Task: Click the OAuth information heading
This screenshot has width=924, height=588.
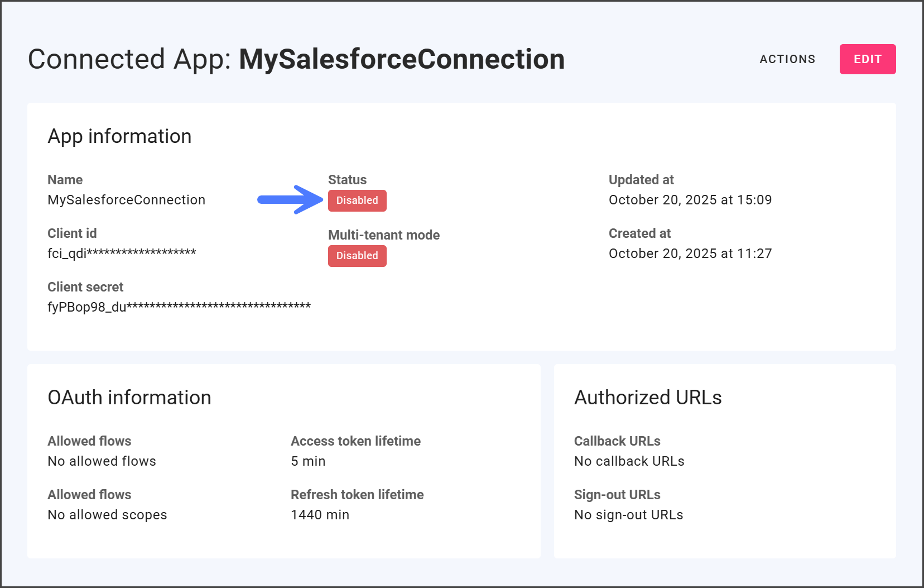Action: pos(129,398)
